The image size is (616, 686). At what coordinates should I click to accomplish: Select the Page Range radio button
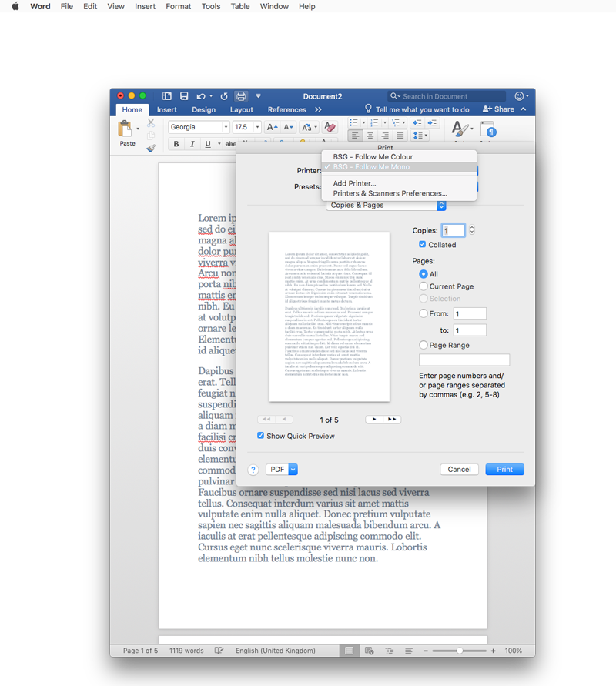pos(423,345)
